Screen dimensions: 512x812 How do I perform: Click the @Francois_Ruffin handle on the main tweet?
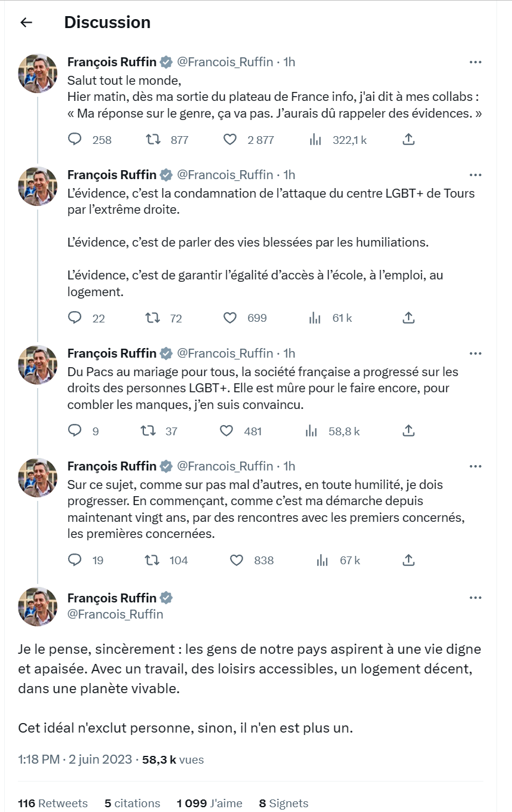point(115,614)
